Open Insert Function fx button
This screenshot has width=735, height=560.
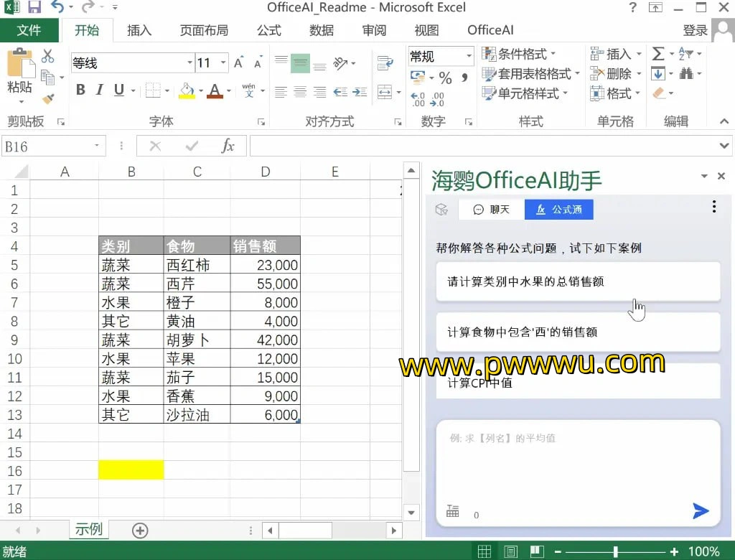[x=228, y=146]
